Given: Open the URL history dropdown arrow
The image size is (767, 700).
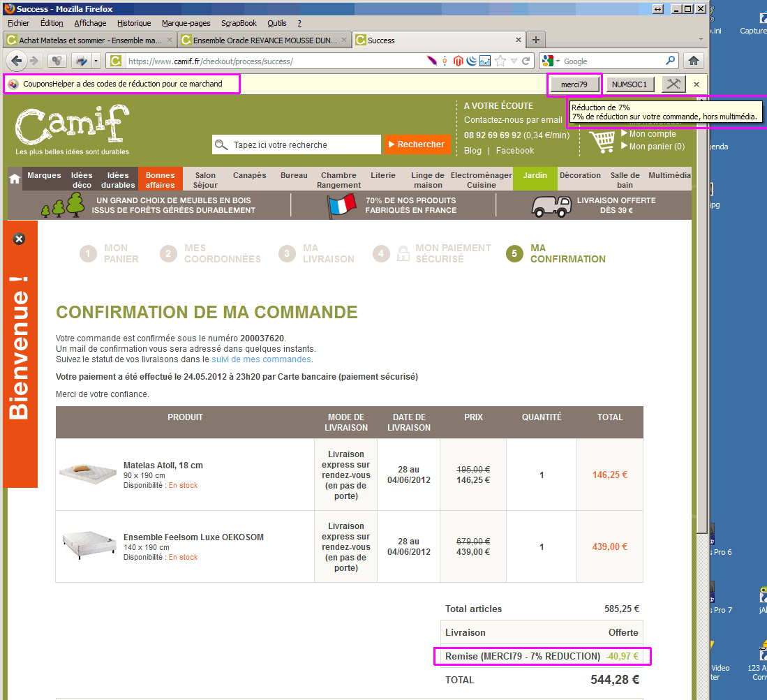Looking at the screenshot, I should [514, 61].
